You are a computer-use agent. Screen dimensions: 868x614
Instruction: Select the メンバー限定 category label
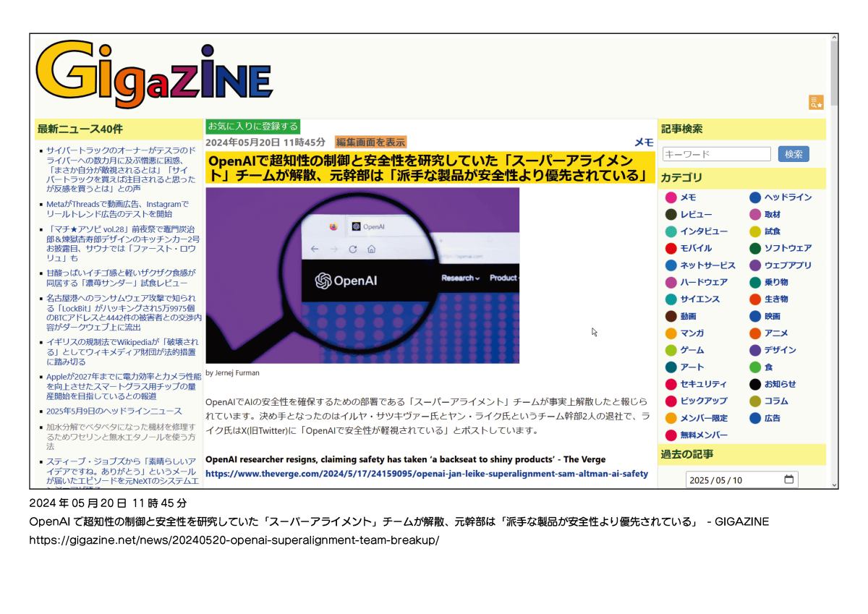704,418
